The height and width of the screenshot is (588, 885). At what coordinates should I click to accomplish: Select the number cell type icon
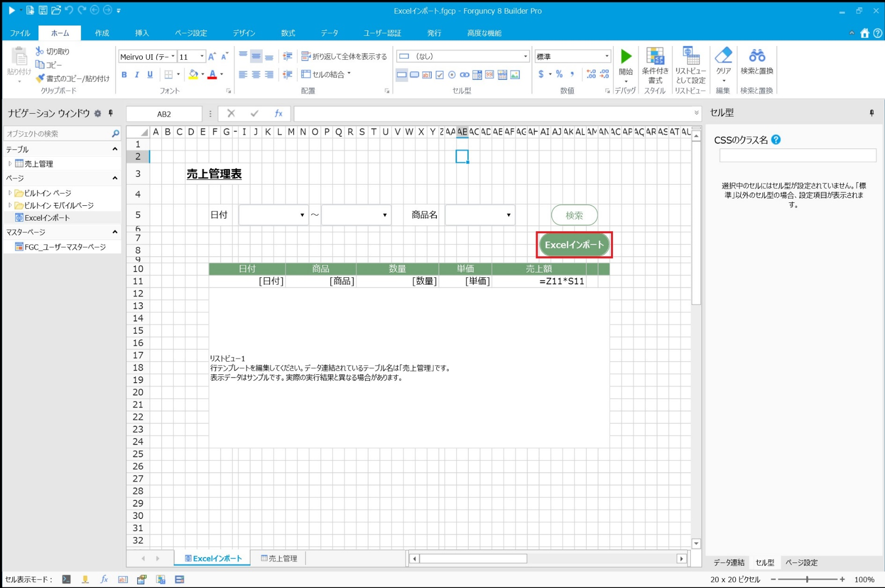pyautogui.click(x=490, y=75)
